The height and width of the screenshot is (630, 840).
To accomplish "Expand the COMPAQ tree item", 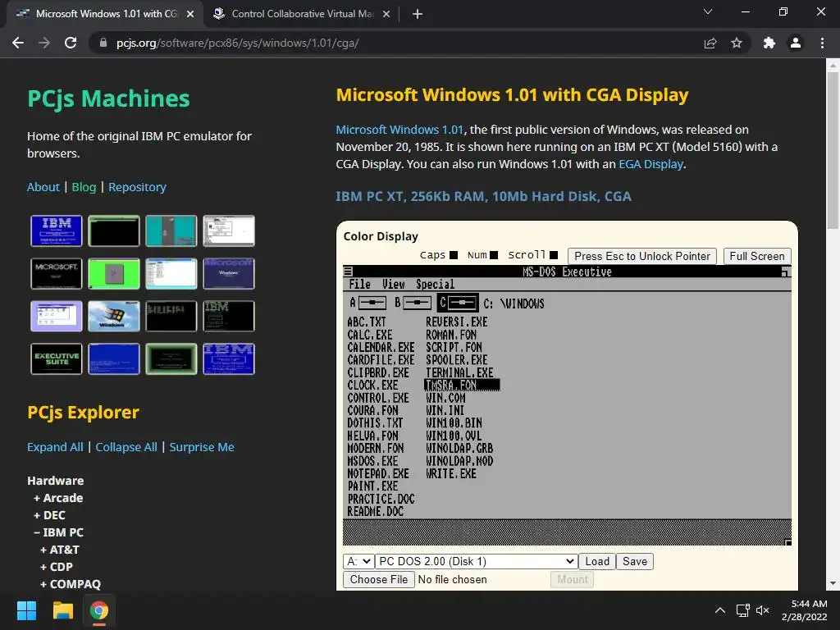I will (x=71, y=583).
